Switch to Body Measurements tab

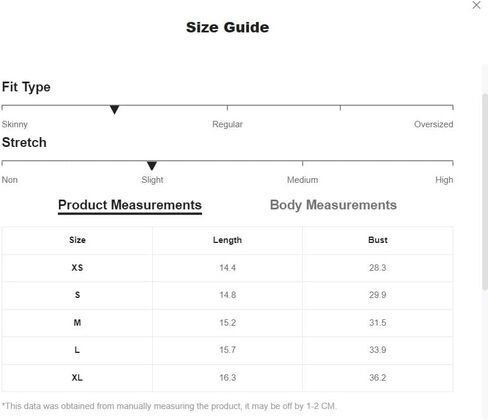[333, 205]
